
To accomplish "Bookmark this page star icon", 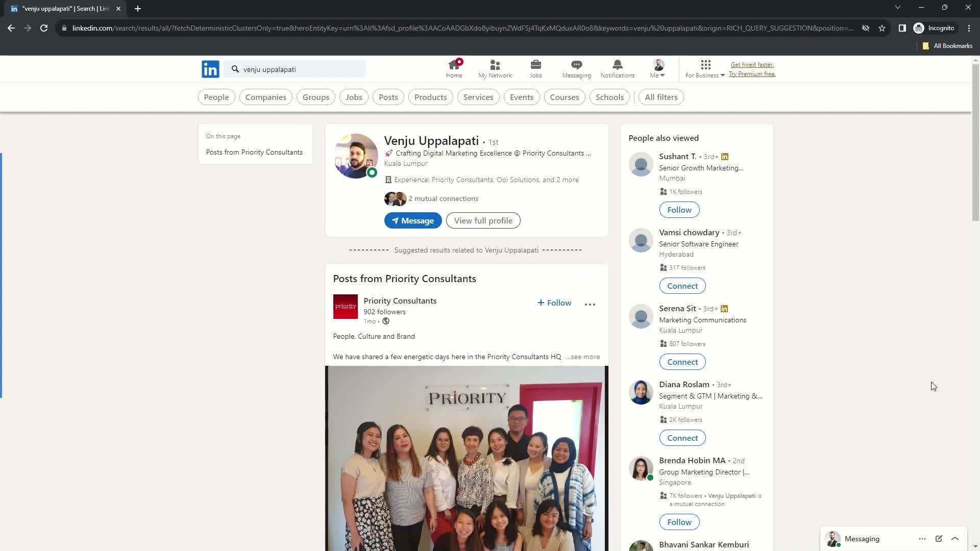I will click(x=882, y=28).
